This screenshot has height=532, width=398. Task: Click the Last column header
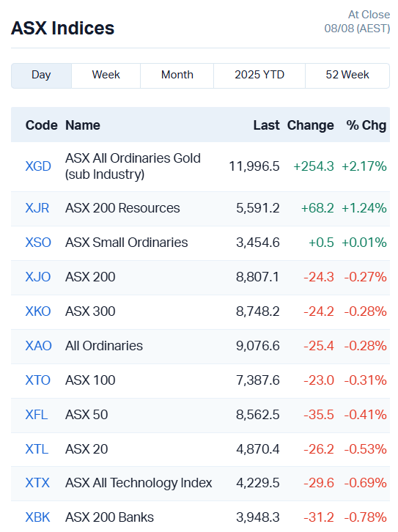pos(266,125)
